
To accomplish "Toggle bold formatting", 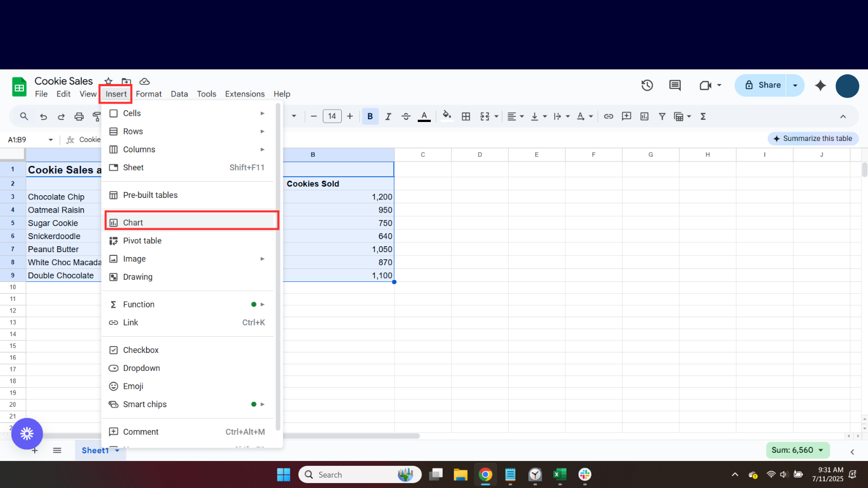I will (370, 116).
